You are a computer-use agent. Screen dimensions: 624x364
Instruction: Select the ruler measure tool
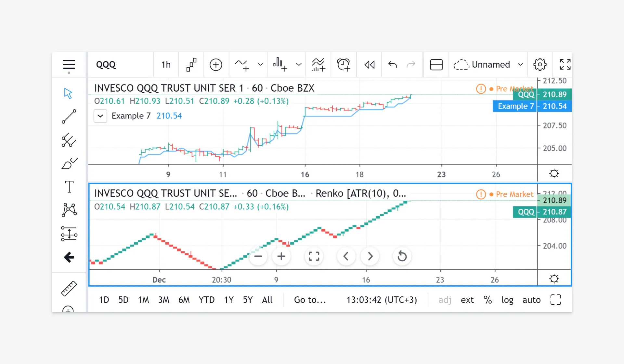point(69,288)
